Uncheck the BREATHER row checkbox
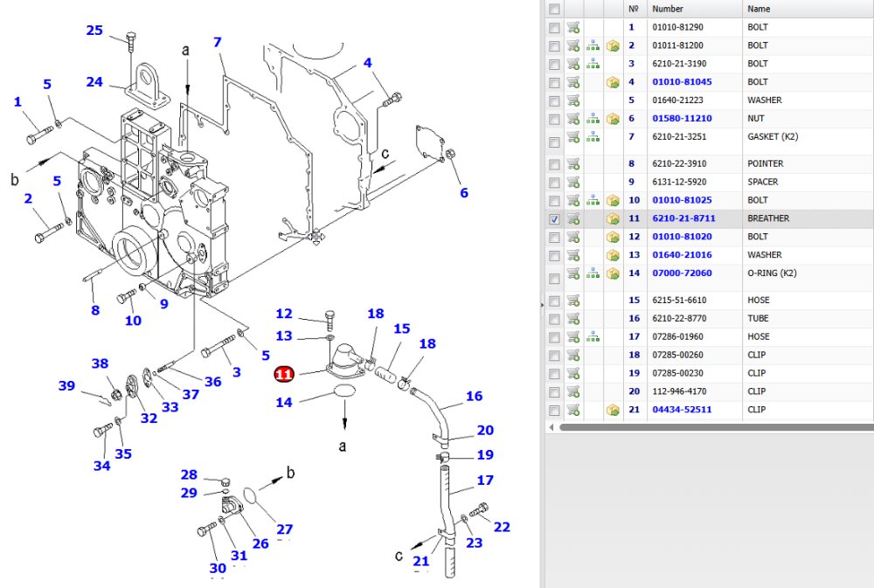This screenshot has width=874, height=588. (554, 219)
